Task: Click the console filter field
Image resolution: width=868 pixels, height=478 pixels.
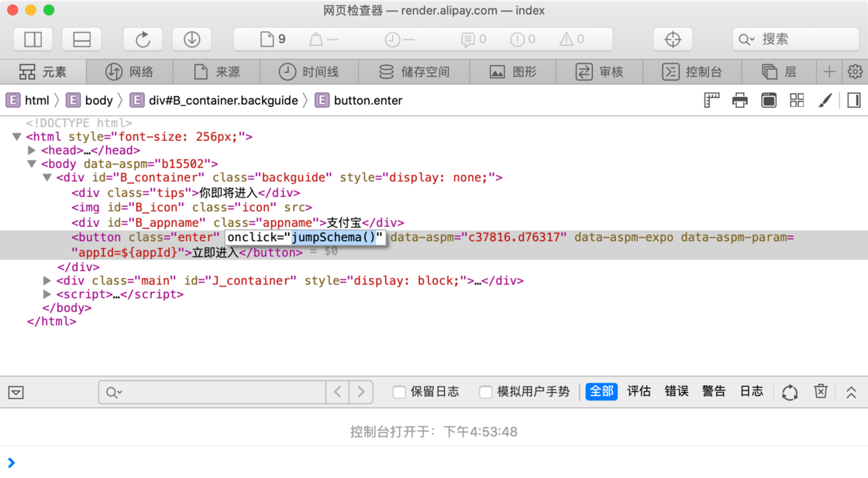Action: tap(212, 392)
